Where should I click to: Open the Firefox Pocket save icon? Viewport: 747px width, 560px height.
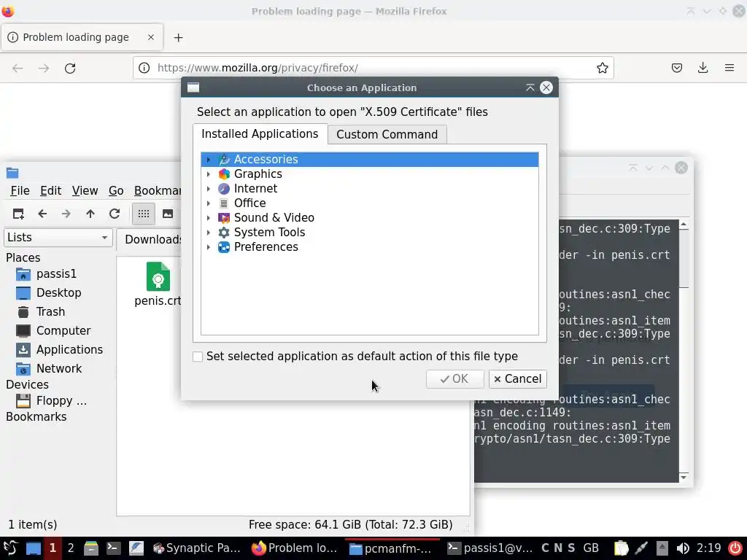pyautogui.click(x=676, y=68)
